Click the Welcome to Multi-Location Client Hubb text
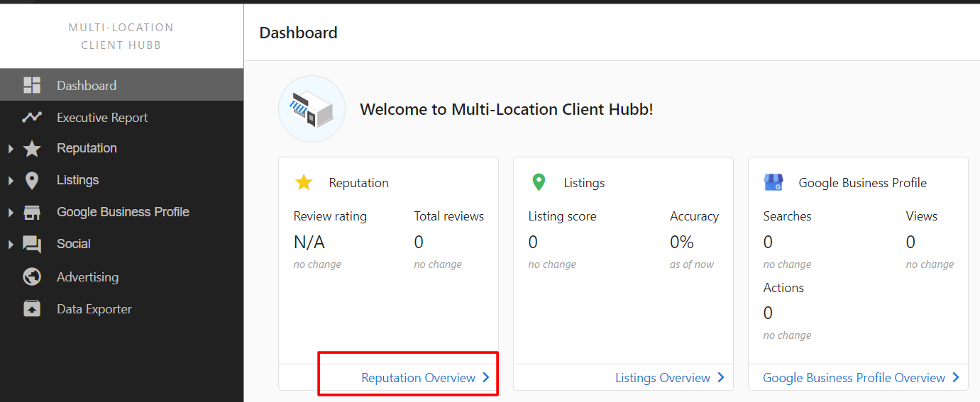 pyautogui.click(x=507, y=109)
